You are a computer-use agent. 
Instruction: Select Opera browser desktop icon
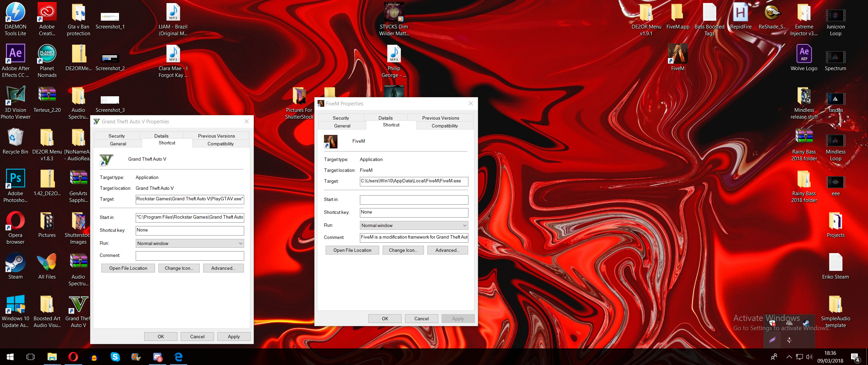coord(15,227)
